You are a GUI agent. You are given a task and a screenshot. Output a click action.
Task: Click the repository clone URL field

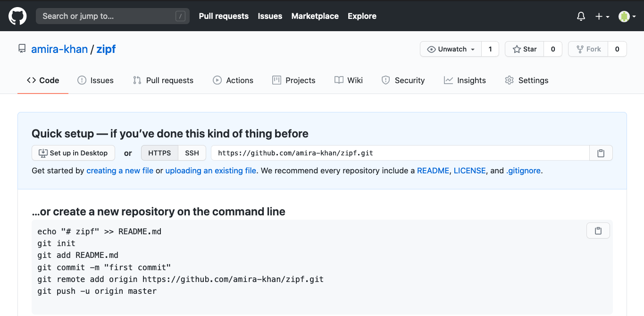tap(400, 153)
